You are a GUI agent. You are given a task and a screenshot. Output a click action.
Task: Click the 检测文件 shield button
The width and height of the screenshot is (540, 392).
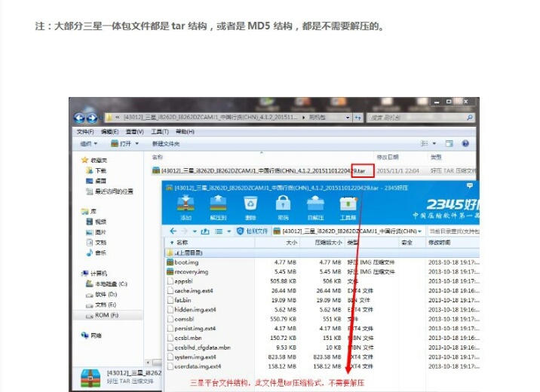coord(252,231)
